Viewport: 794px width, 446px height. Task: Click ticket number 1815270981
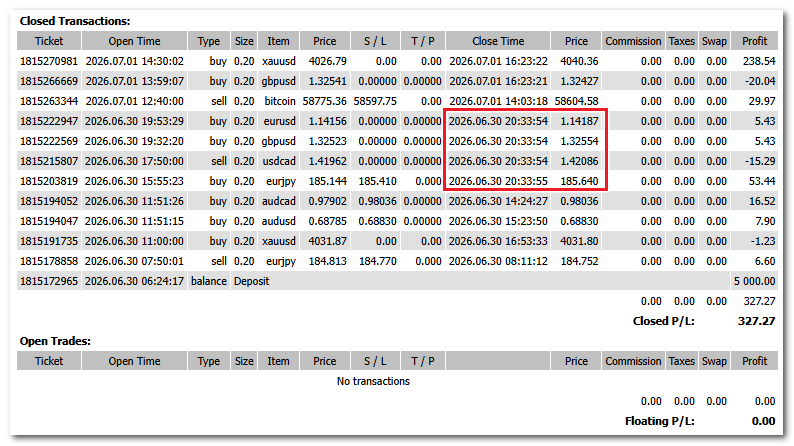(49, 61)
